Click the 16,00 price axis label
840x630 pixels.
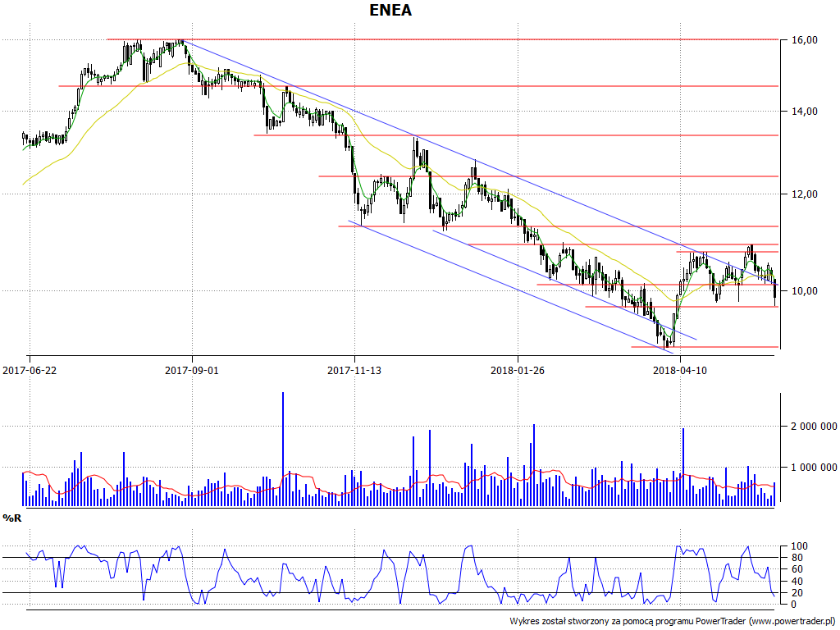tap(806, 39)
